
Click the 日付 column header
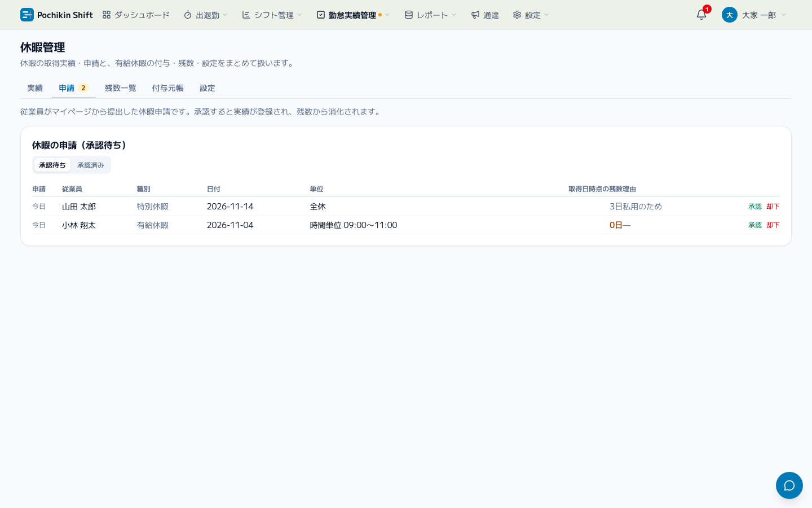click(x=214, y=189)
